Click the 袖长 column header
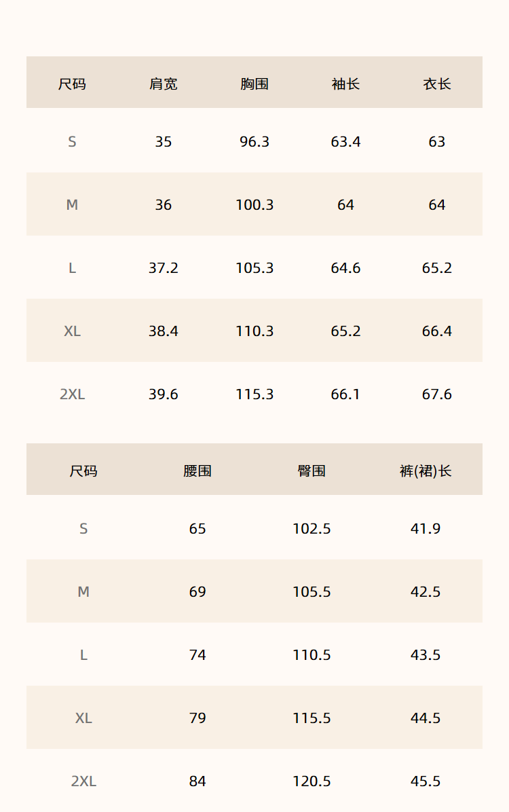This screenshot has width=509, height=812. click(345, 84)
